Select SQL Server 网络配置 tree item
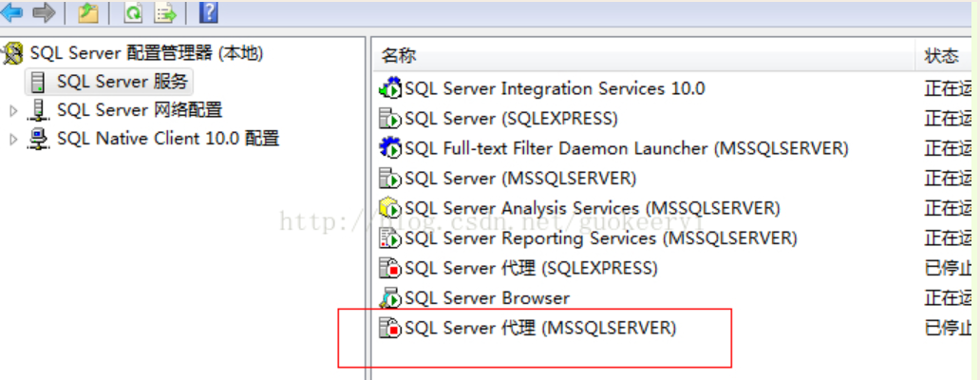Screen dimensions: 980x380 140,110
